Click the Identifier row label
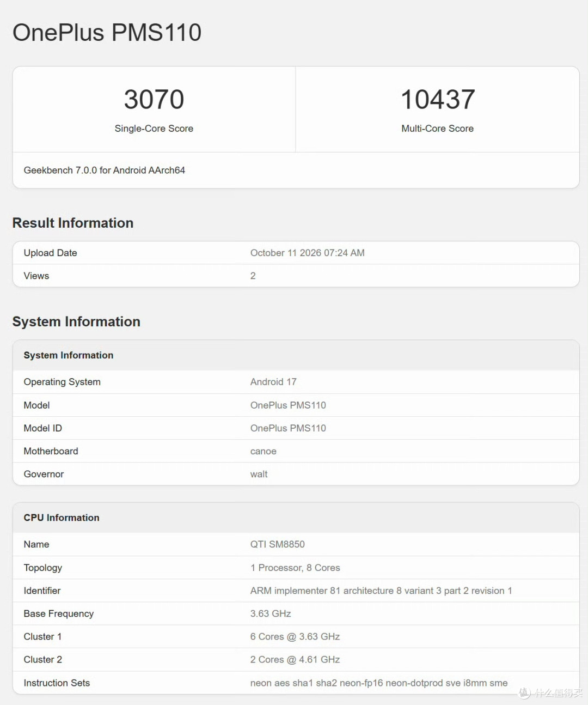This screenshot has height=705, width=588. (42, 591)
